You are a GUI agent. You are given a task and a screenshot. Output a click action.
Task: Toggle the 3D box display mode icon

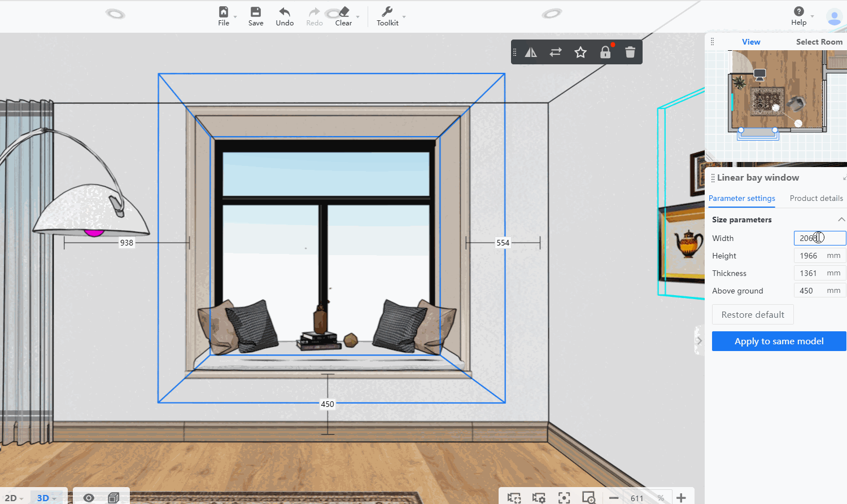pyautogui.click(x=113, y=498)
